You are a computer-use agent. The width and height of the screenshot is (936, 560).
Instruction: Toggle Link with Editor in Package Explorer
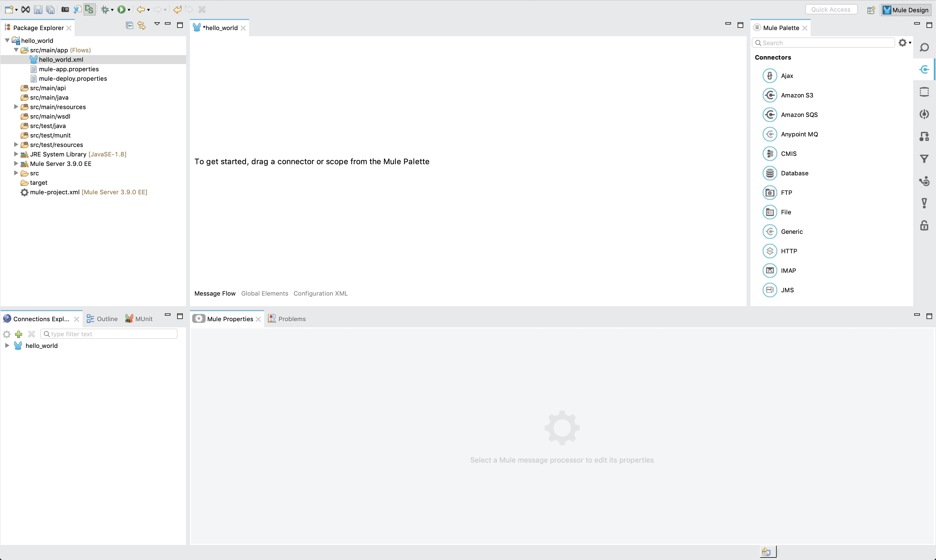tap(142, 25)
